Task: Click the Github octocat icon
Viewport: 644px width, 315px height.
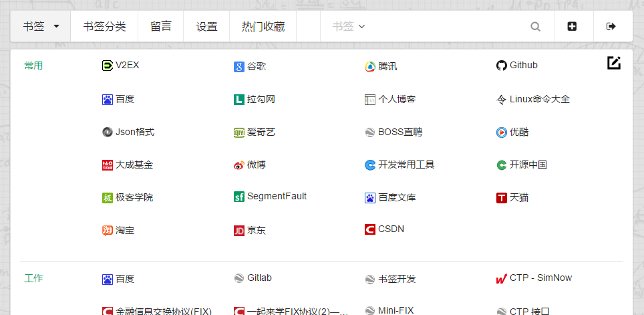Action: tap(502, 66)
